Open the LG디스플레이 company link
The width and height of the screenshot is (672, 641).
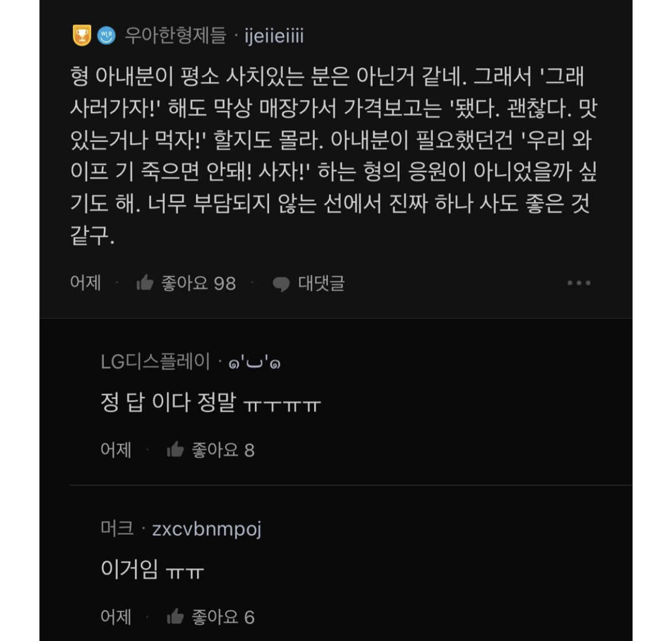(x=155, y=361)
